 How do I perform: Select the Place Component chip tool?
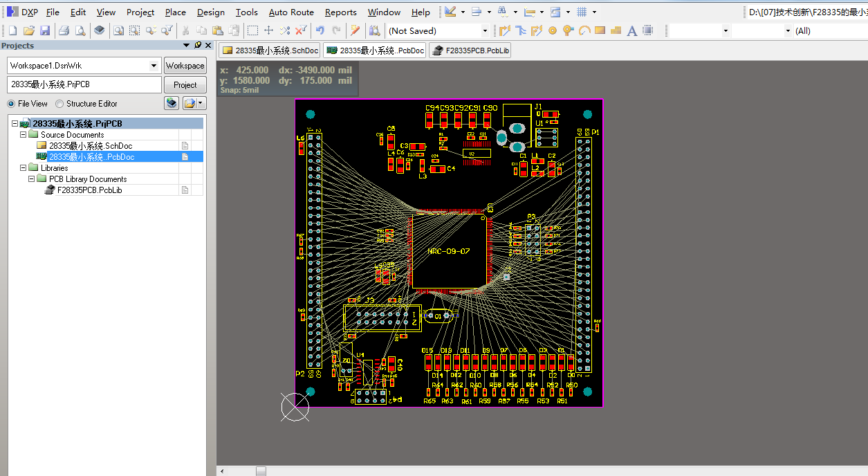(x=647, y=30)
